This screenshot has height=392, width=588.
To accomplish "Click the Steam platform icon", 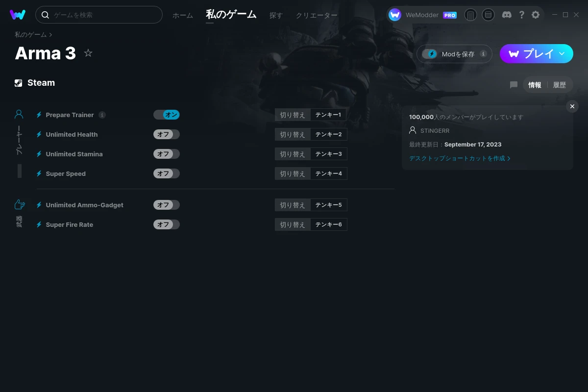I will [19, 83].
